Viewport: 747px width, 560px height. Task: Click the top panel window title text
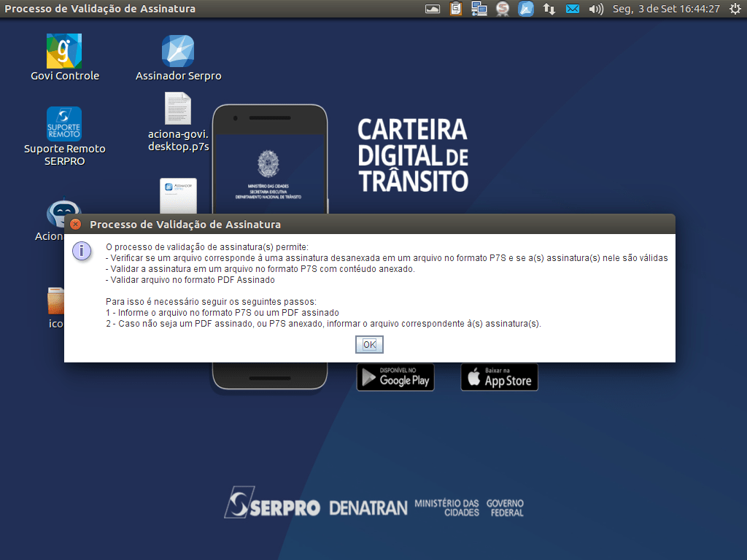tap(100, 9)
